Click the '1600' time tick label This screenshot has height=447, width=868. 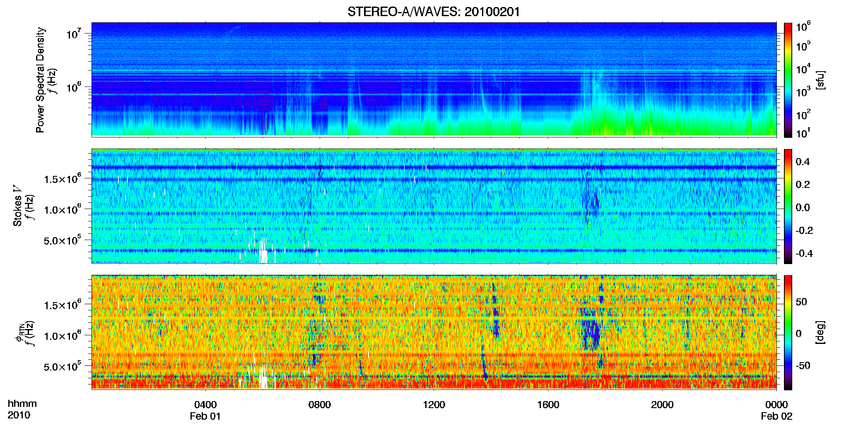(x=548, y=404)
